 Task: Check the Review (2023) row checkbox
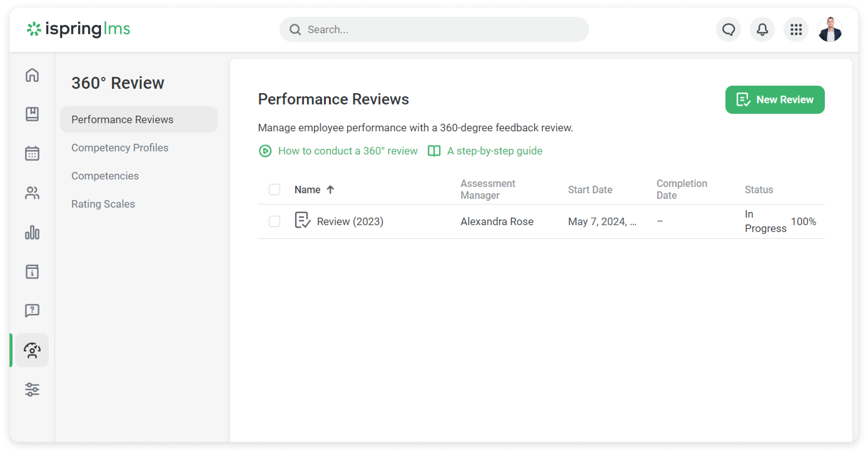tap(274, 221)
